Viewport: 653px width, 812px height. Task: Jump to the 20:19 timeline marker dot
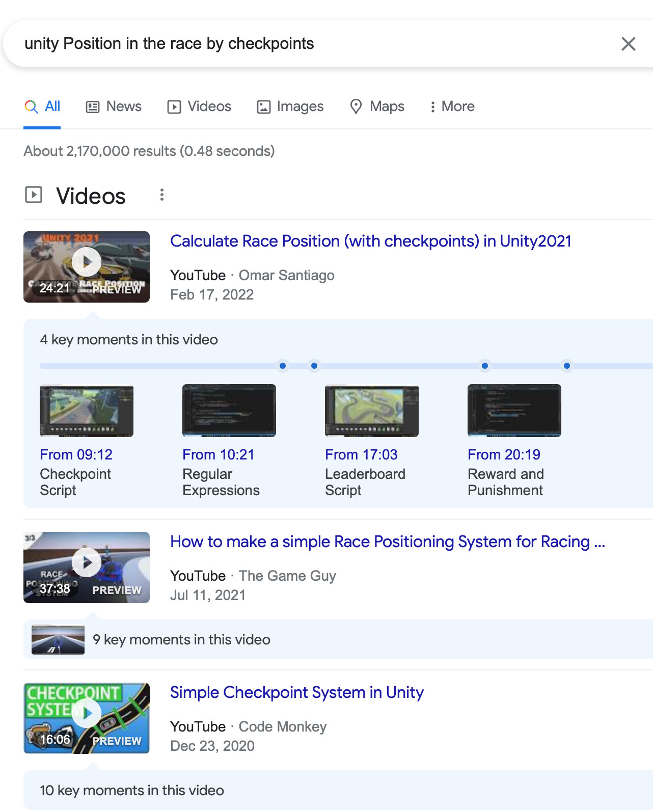pyautogui.click(x=567, y=366)
